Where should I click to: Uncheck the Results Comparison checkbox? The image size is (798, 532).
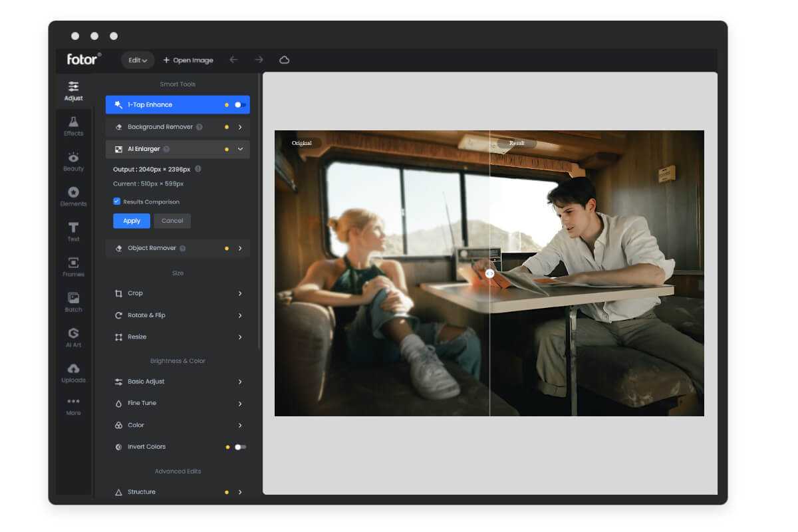click(117, 201)
